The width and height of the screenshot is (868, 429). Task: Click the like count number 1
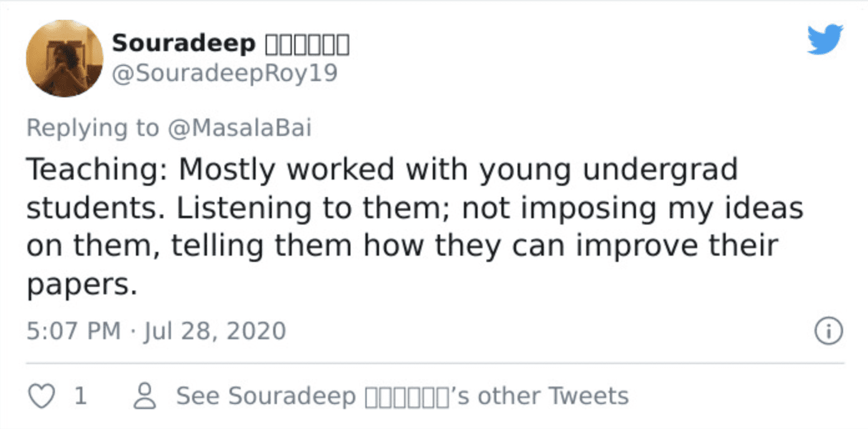pos(80,397)
